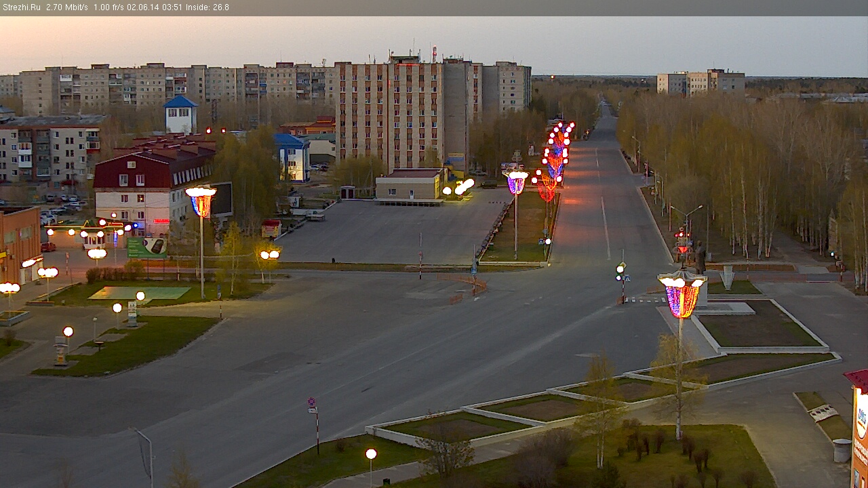The height and width of the screenshot is (488, 868).
Task: Select the Inside: 26.8 temperature readout
Action: click(x=208, y=7)
